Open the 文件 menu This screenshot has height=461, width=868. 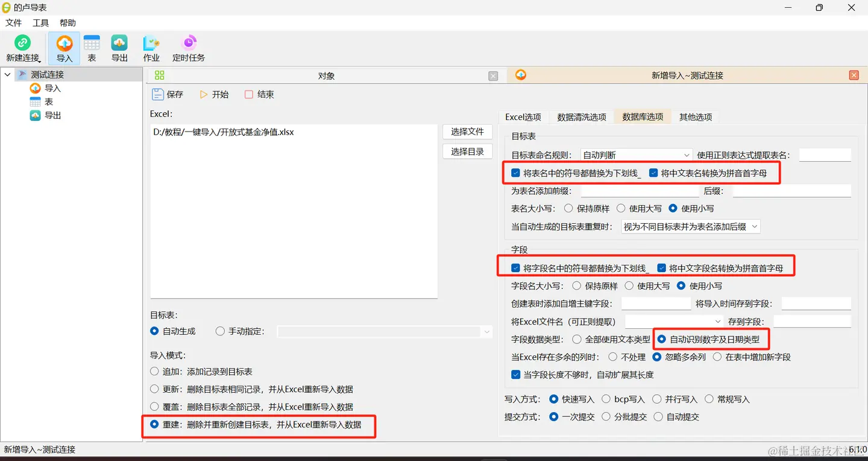13,23
